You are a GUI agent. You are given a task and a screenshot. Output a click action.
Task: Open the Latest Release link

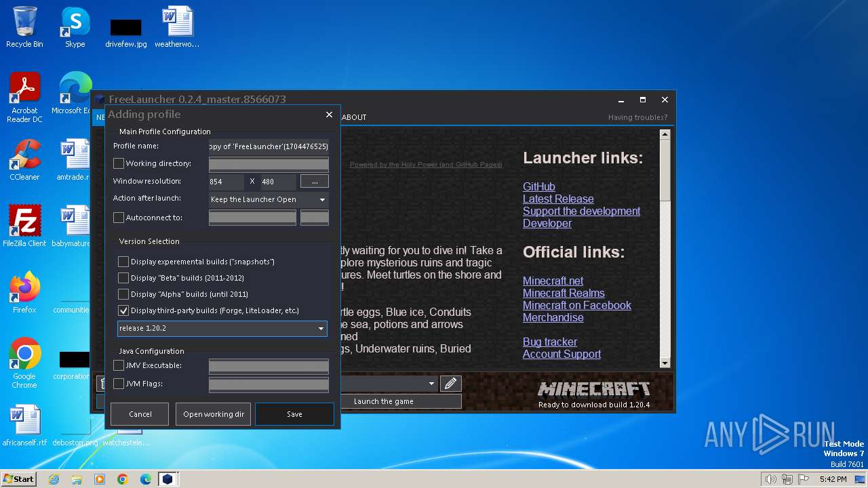tap(558, 199)
